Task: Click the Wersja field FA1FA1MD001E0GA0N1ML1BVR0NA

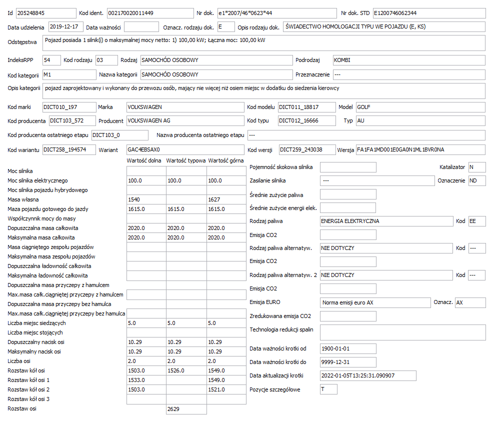Action: (x=420, y=150)
